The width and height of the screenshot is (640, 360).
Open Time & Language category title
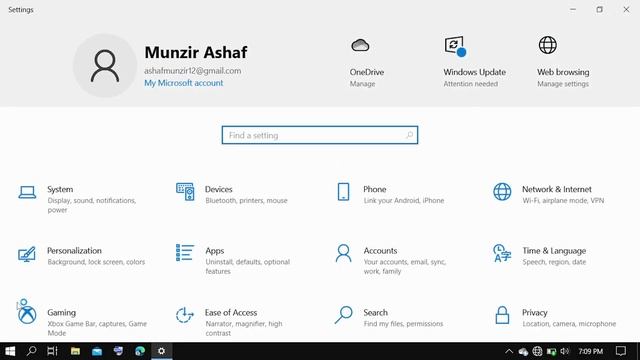554,251
